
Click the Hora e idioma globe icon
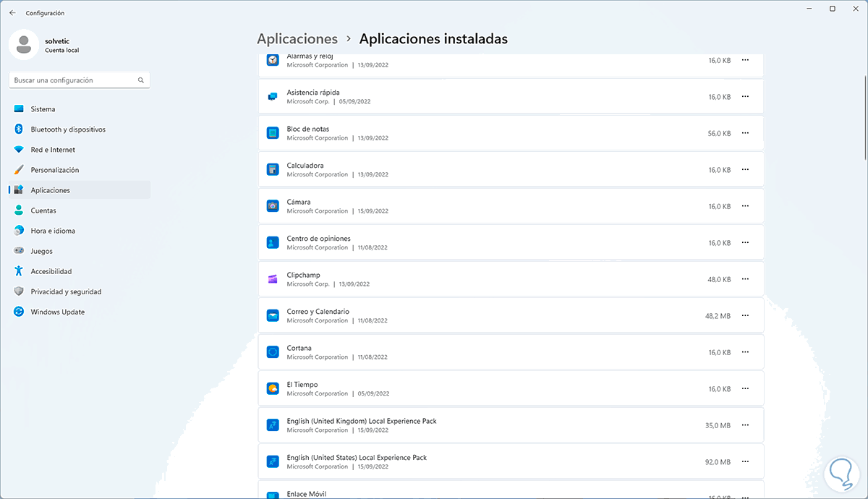[19, 231]
